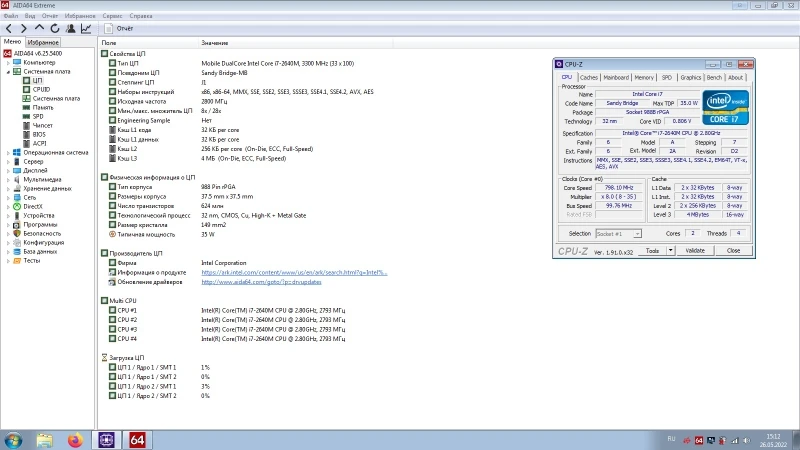Click the Отчёт report button
The image size is (800, 450).
tap(118, 29)
